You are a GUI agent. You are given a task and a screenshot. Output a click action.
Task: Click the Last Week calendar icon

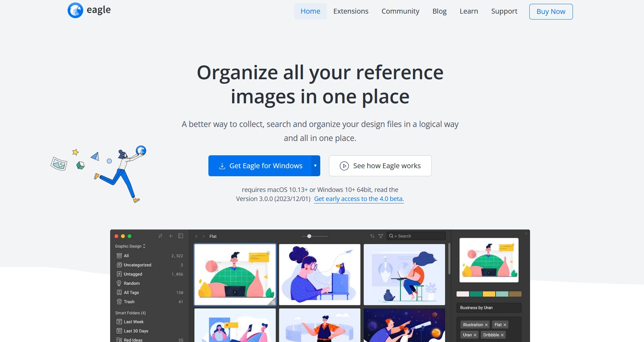click(x=119, y=322)
